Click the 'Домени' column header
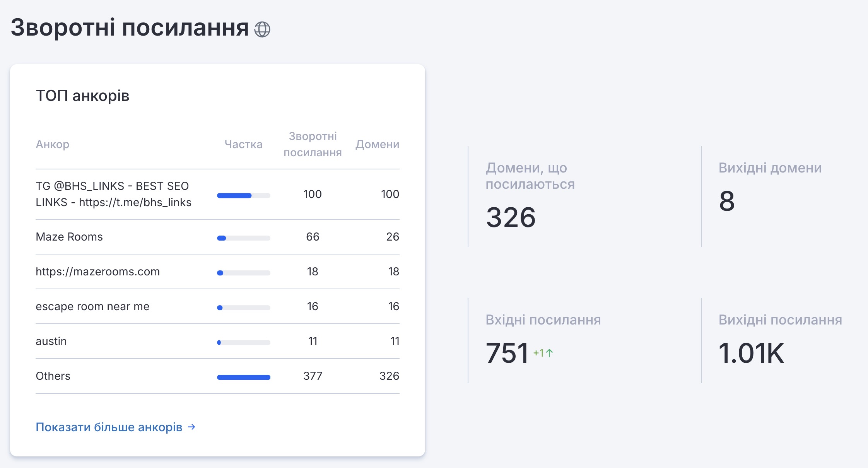The height and width of the screenshot is (468, 868). [x=377, y=144]
